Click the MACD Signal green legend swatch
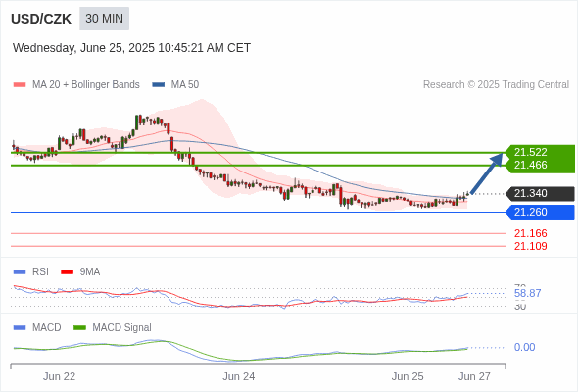 (79, 328)
